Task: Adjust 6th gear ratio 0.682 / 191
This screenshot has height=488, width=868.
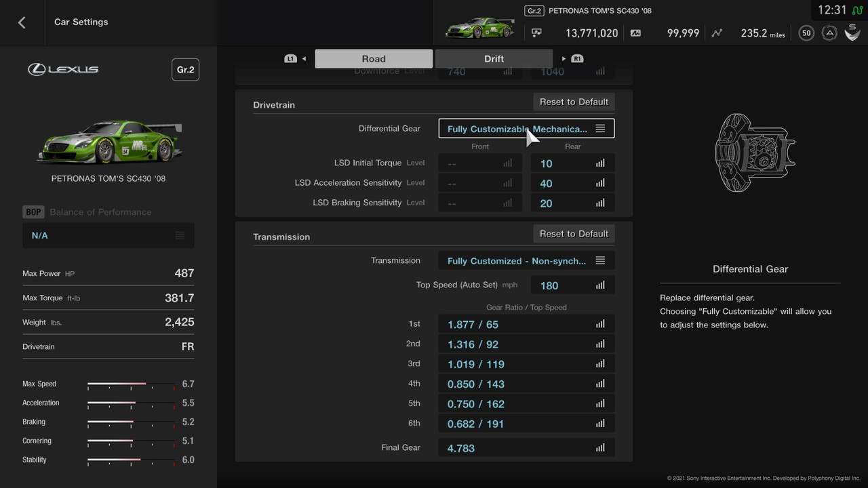Action: 526,424
